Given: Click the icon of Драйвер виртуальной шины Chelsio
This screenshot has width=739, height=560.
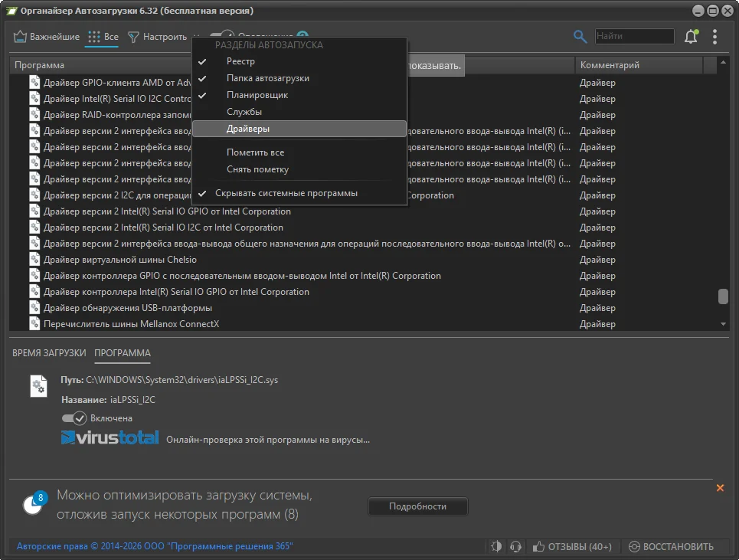Looking at the screenshot, I should (x=34, y=259).
